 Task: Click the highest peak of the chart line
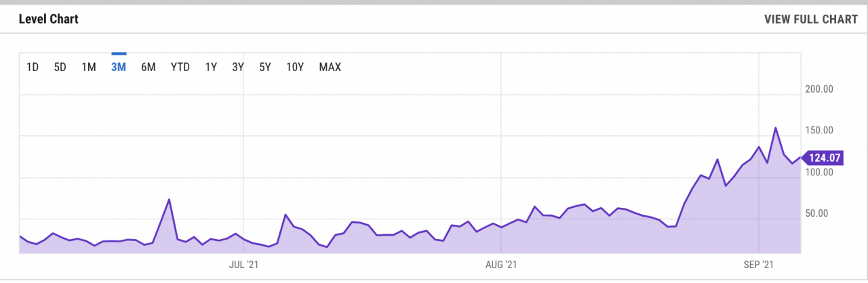pos(775,127)
